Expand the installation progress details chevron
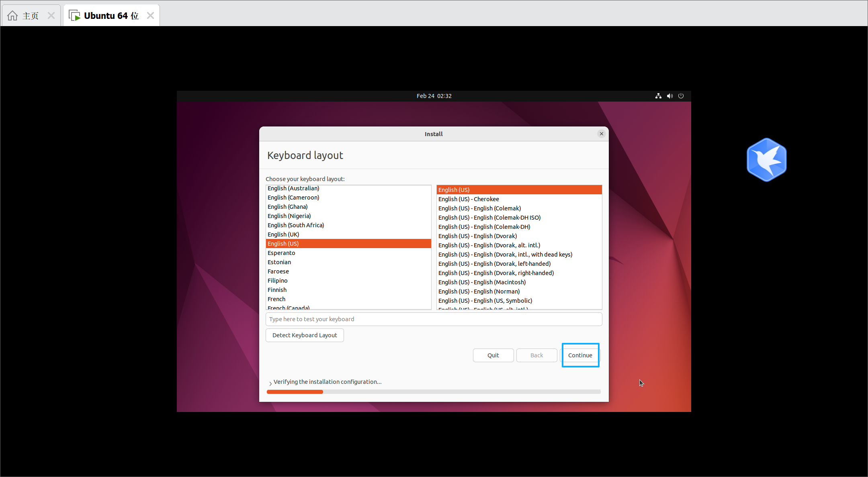The image size is (868, 477). (270, 383)
